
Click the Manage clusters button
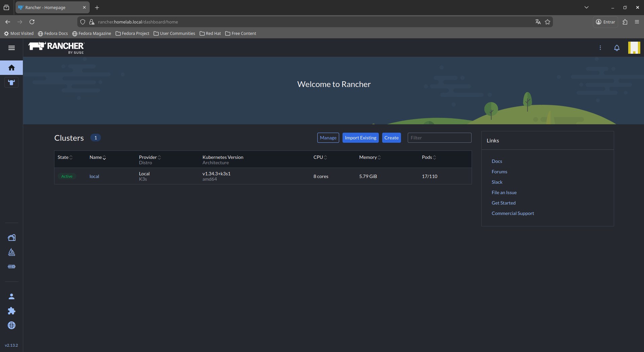328,138
